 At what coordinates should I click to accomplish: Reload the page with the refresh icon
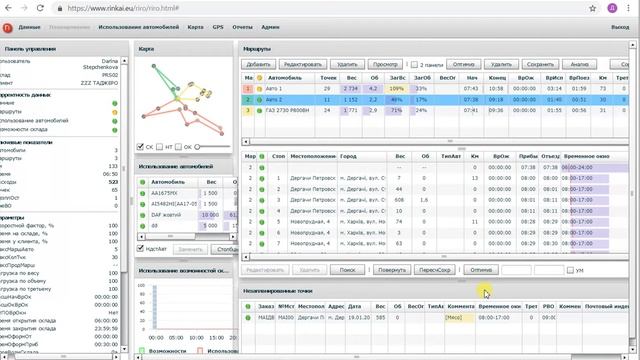click(x=40, y=8)
